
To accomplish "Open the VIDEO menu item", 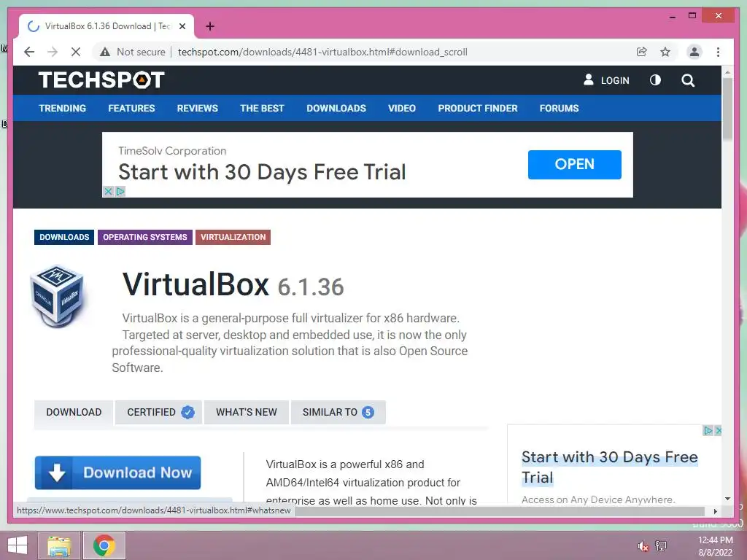I will click(x=402, y=108).
